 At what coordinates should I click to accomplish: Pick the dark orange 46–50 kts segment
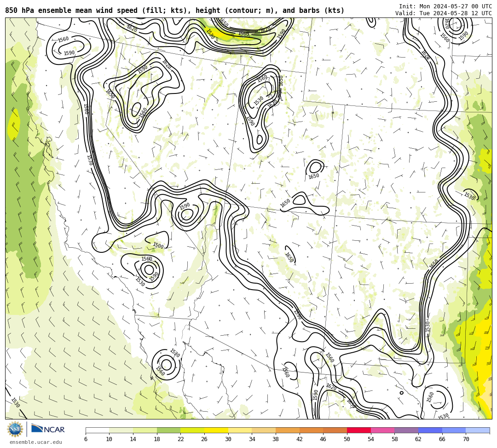click(335, 430)
